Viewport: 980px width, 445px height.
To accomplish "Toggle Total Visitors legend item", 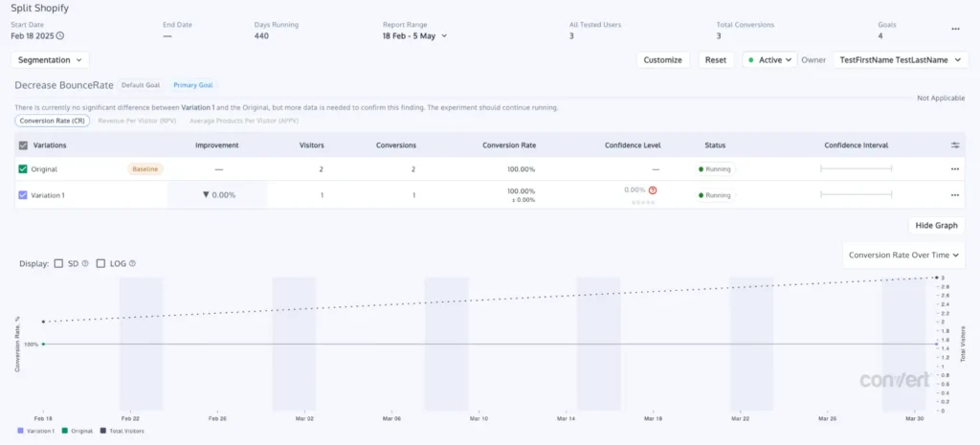I will tap(122, 431).
